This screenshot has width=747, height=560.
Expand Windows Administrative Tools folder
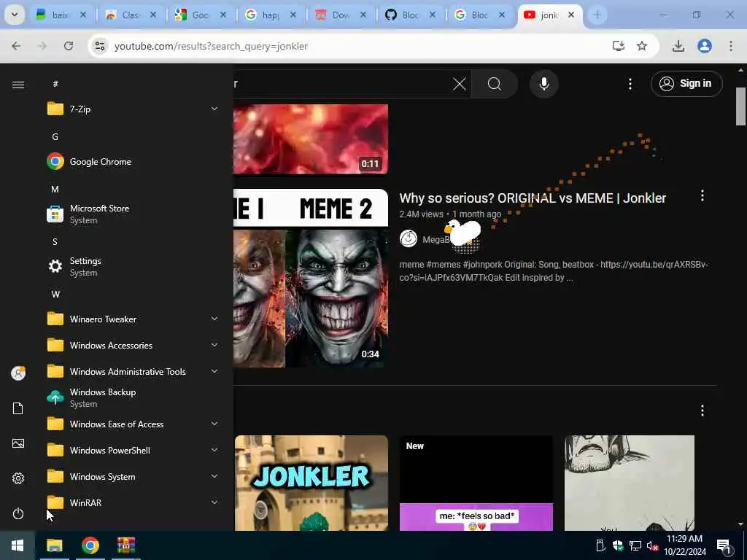pos(133,371)
